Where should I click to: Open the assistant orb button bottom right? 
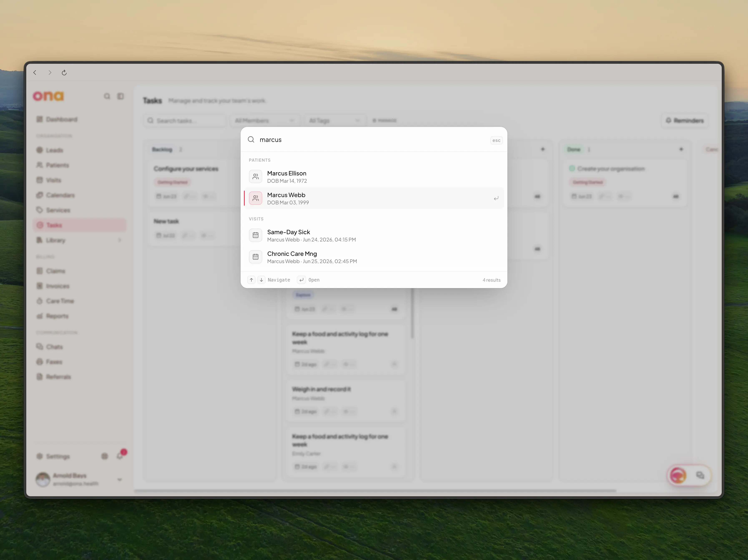coord(678,476)
